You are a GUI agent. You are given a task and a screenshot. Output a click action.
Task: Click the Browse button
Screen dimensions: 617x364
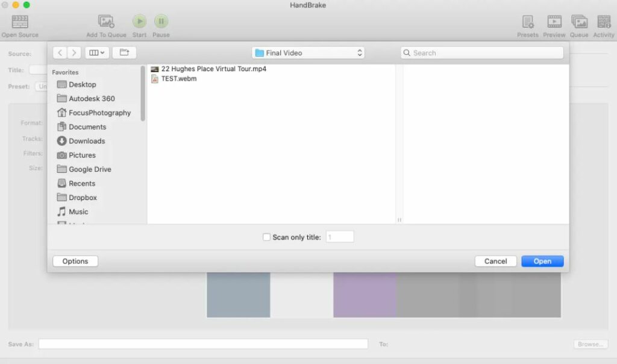(x=590, y=344)
